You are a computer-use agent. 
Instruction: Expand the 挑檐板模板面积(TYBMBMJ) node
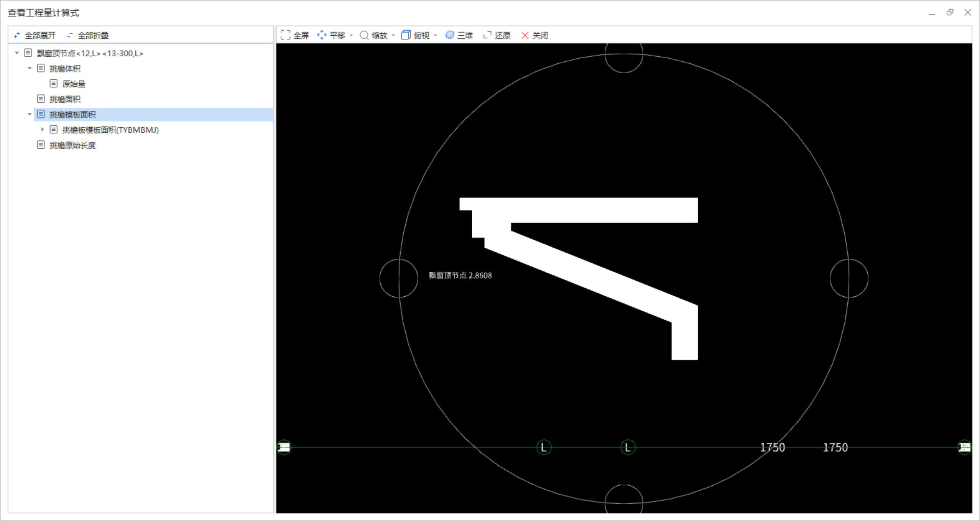click(42, 130)
